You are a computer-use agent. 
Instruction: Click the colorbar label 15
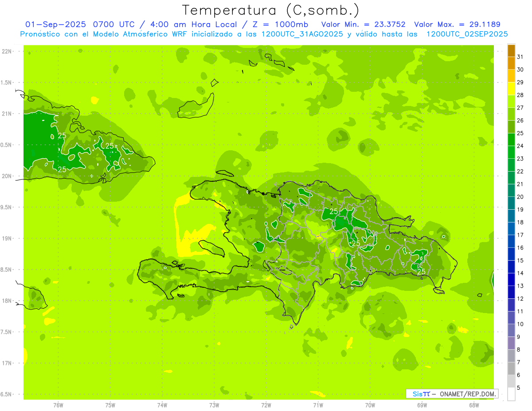coord(520,261)
